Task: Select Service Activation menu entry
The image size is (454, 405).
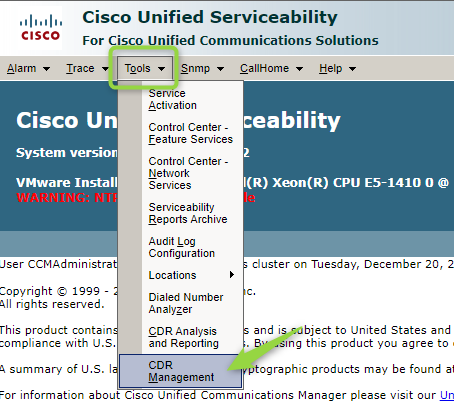Action: [173, 99]
